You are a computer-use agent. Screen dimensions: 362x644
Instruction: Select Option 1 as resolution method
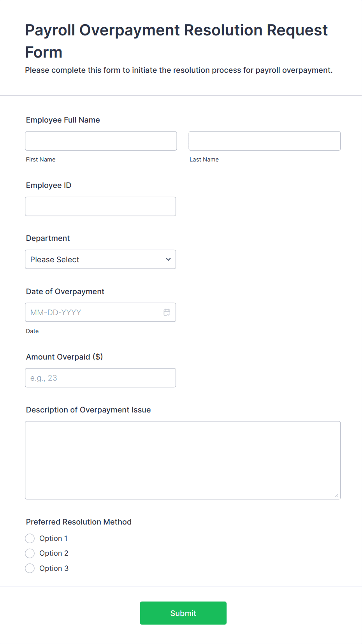pyautogui.click(x=30, y=538)
